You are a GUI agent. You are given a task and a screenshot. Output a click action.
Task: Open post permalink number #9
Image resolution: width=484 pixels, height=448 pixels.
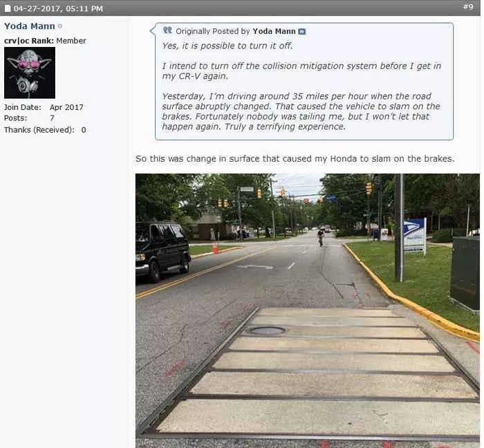pyautogui.click(x=468, y=7)
